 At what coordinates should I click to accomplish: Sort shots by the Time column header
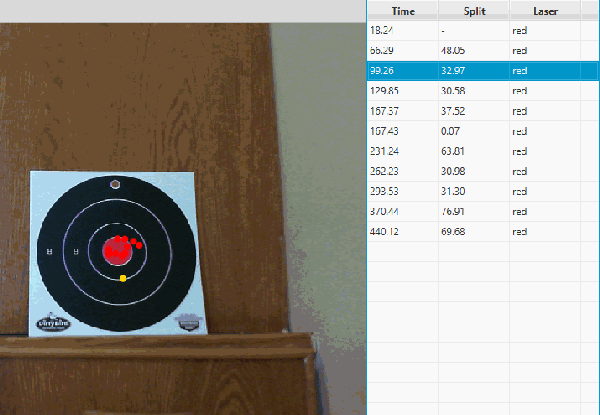click(x=403, y=10)
